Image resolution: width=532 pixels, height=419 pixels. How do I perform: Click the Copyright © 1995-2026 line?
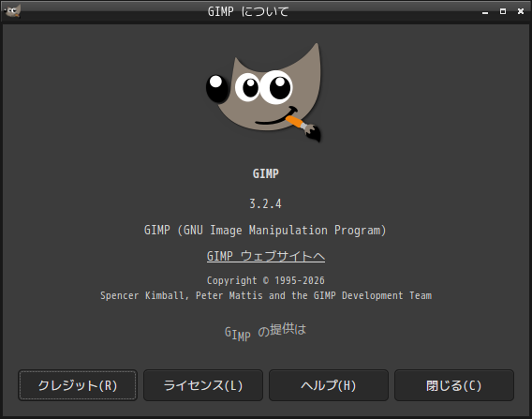pos(266,280)
